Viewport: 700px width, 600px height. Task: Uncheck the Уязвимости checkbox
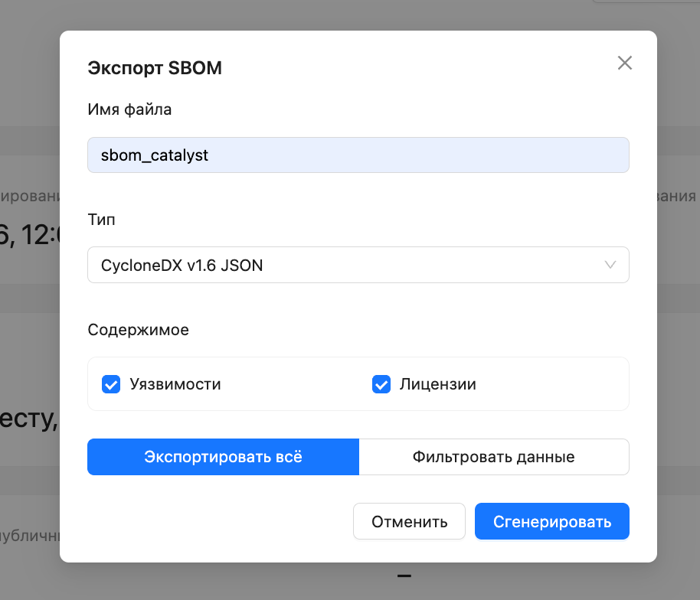[112, 384]
